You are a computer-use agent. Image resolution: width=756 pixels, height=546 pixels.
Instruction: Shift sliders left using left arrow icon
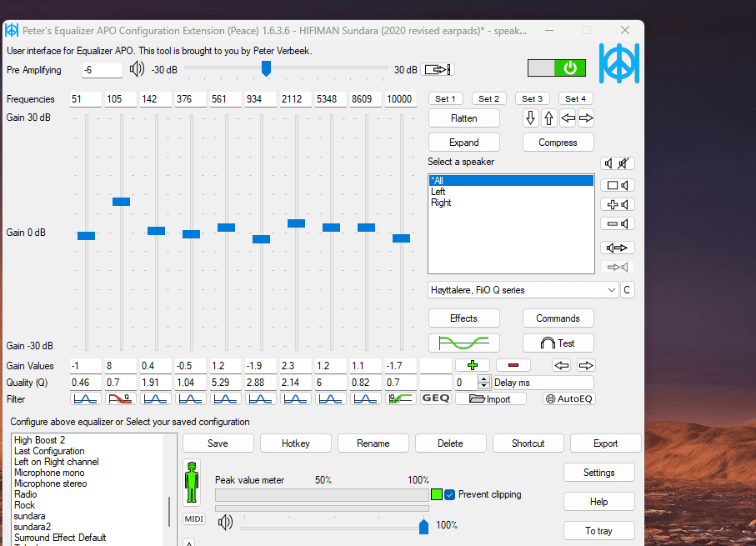pyautogui.click(x=568, y=118)
